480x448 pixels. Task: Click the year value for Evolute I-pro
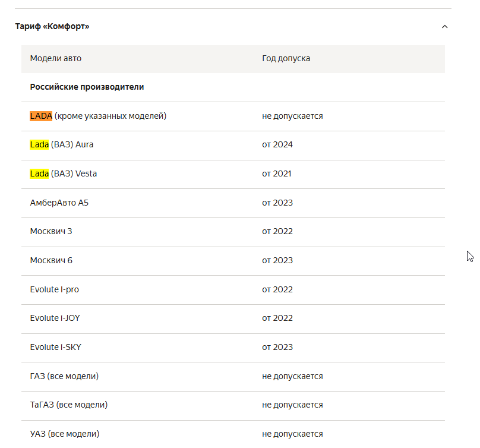(x=277, y=289)
